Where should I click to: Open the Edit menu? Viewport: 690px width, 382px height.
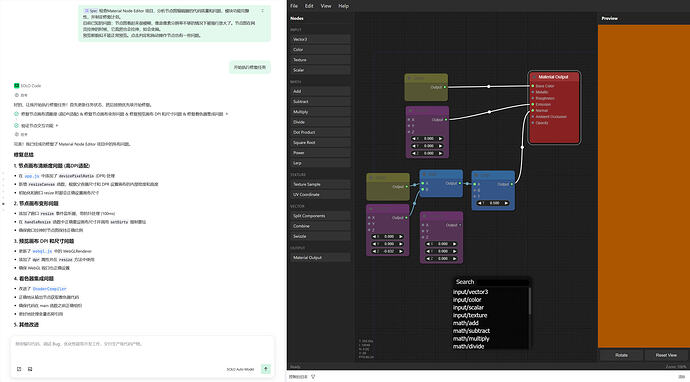point(309,6)
